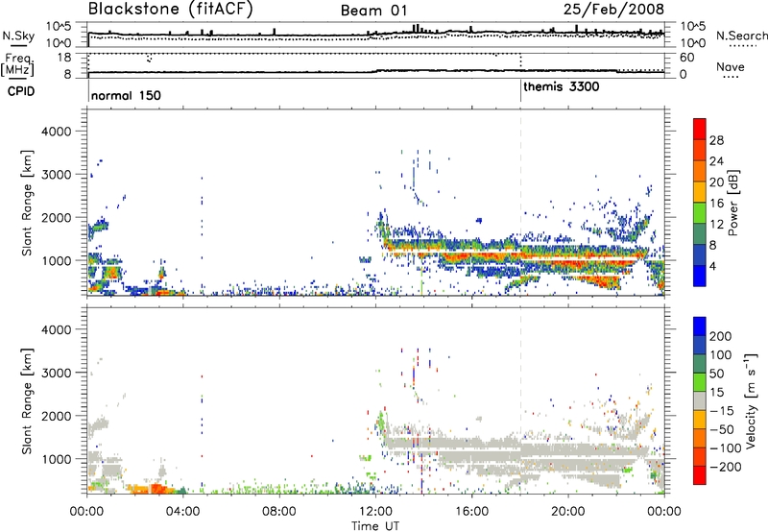Image resolution: width=768 pixels, height=532 pixels.
Task: Click the 'Nave' legend label
Action: [x=731, y=66]
